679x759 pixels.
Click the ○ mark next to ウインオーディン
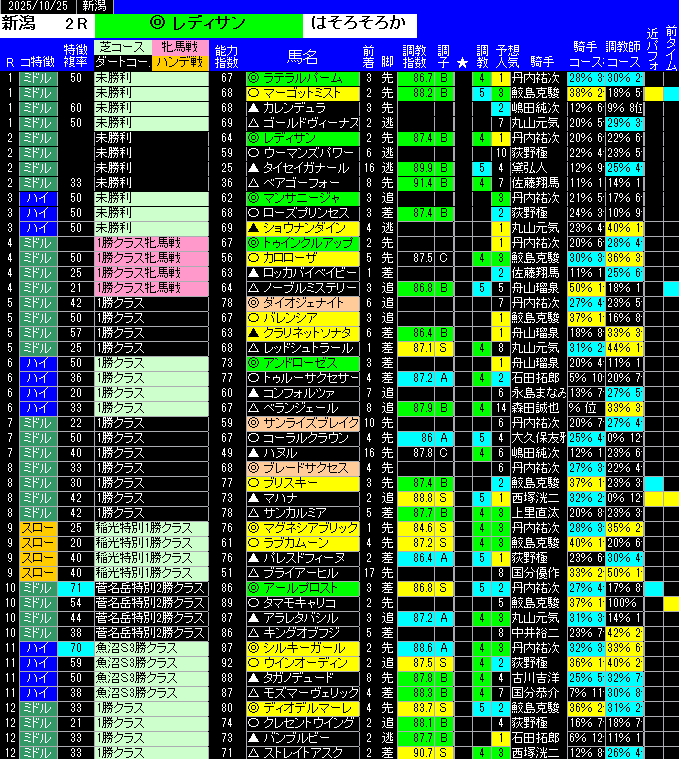(x=254, y=662)
